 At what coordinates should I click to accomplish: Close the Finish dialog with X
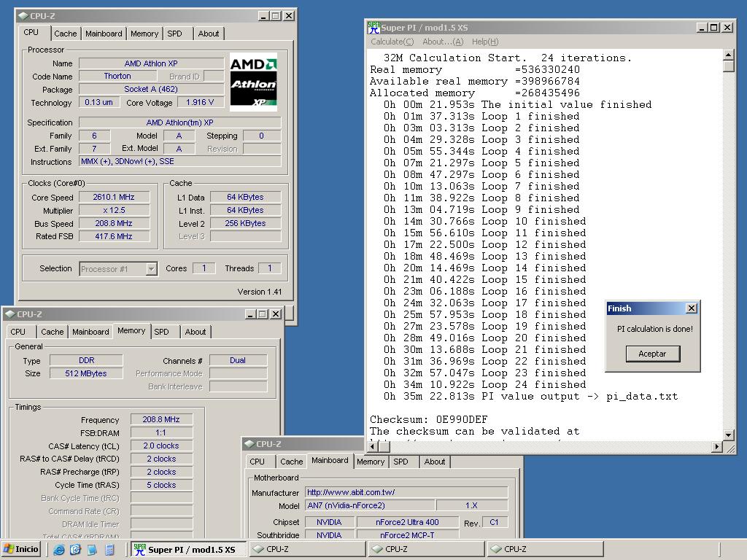click(692, 308)
